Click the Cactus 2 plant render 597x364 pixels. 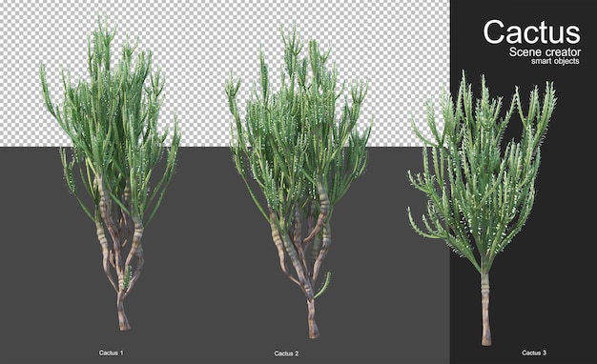click(298, 181)
